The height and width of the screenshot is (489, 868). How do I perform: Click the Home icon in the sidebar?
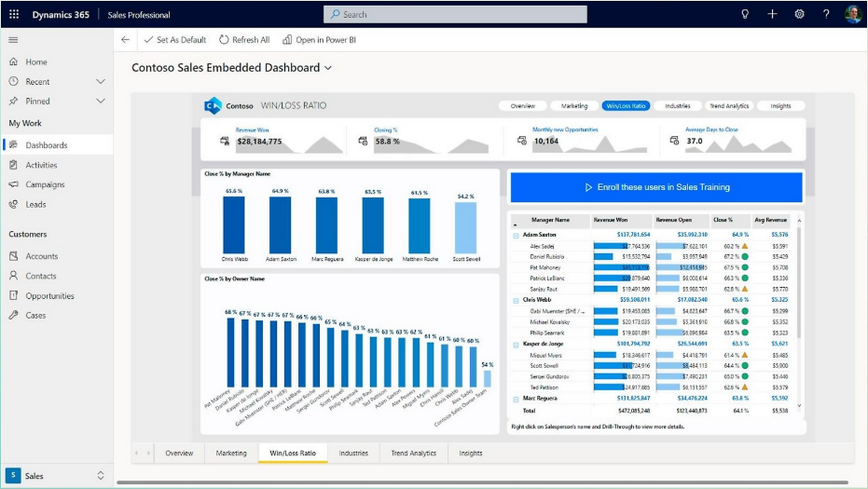pyautogui.click(x=14, y=61)
